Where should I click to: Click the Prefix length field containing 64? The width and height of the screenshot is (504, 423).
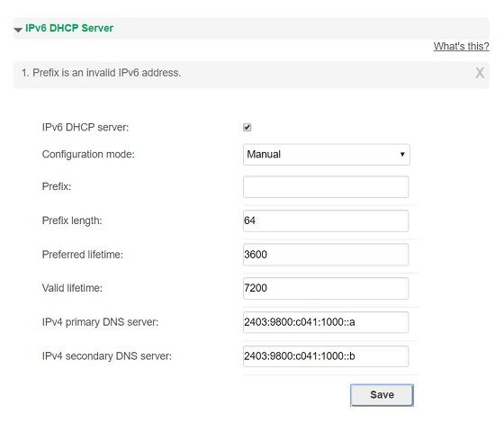[326, 220]
